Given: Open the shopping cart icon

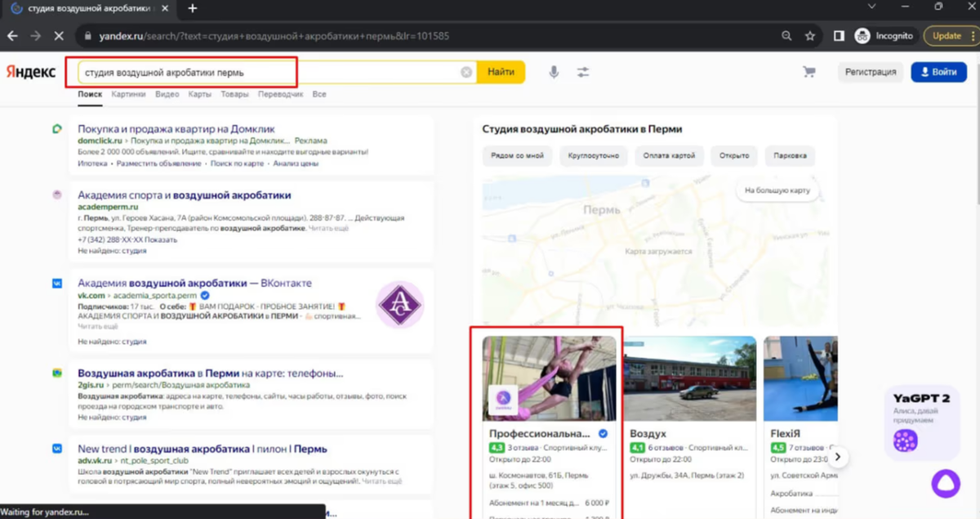Looking at the screenshot, I should coord(809,72).
